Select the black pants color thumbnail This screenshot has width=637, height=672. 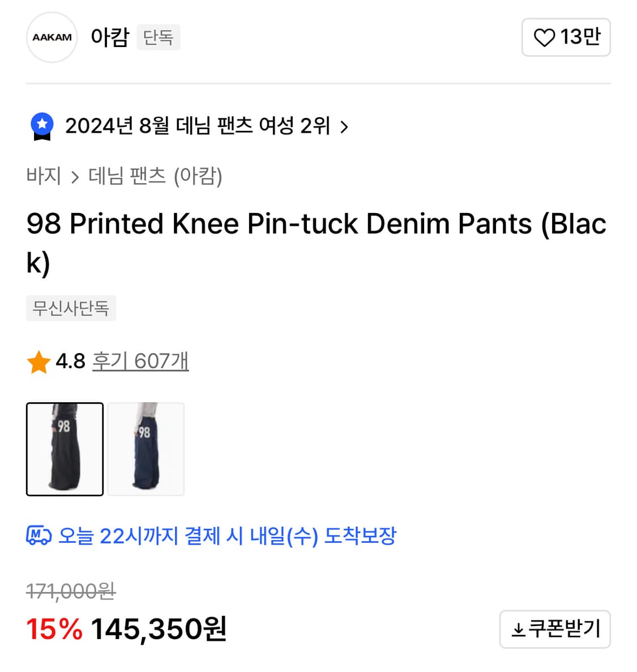65,449
